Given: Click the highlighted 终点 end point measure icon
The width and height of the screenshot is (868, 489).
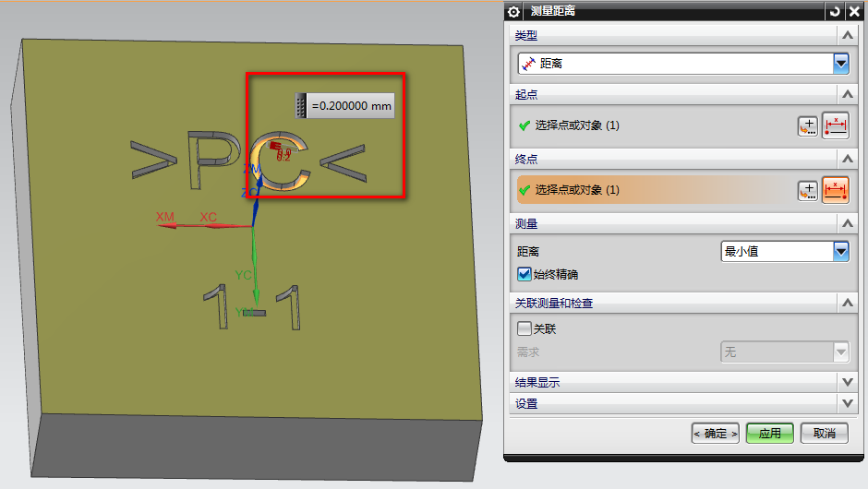Looking at the screenshot, I should pos(836,190).
